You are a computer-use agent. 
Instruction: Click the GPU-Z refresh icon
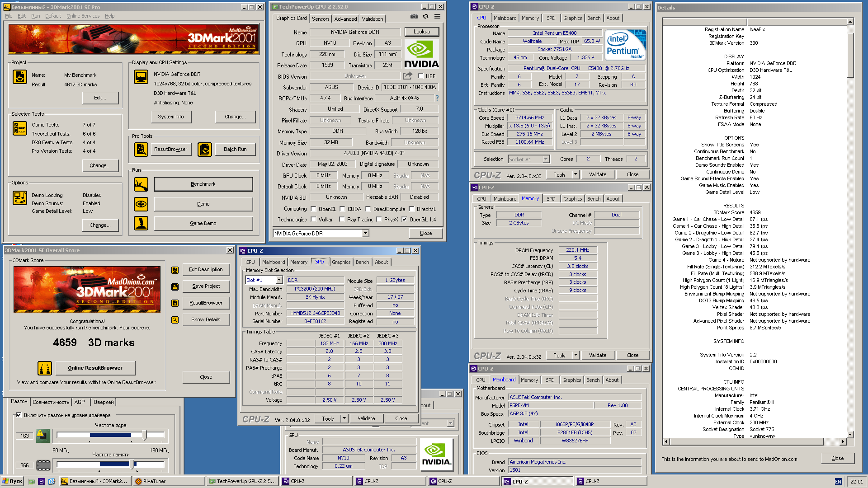(425, 16)
